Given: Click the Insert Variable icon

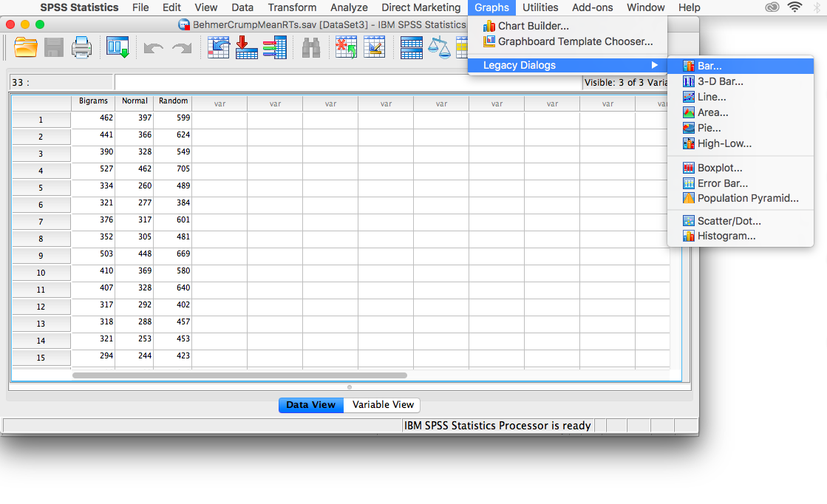Looking at the screenshot, I should (x=375, y=47).
